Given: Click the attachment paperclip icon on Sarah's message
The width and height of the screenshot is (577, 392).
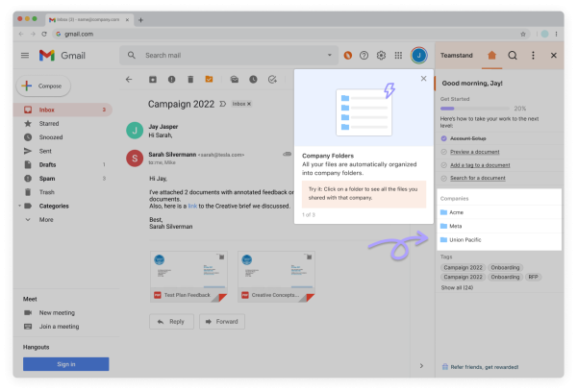Looking at the screenshot, I should pos(287,154).
